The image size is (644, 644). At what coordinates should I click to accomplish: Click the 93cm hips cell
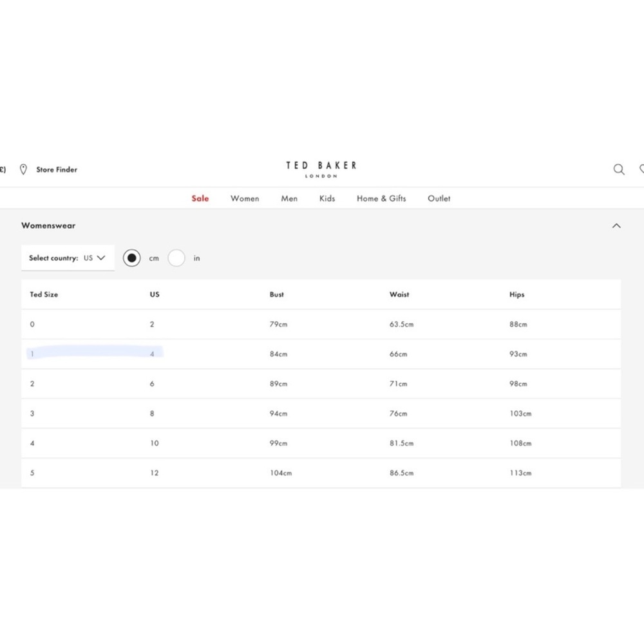click(x=518, y=354)
